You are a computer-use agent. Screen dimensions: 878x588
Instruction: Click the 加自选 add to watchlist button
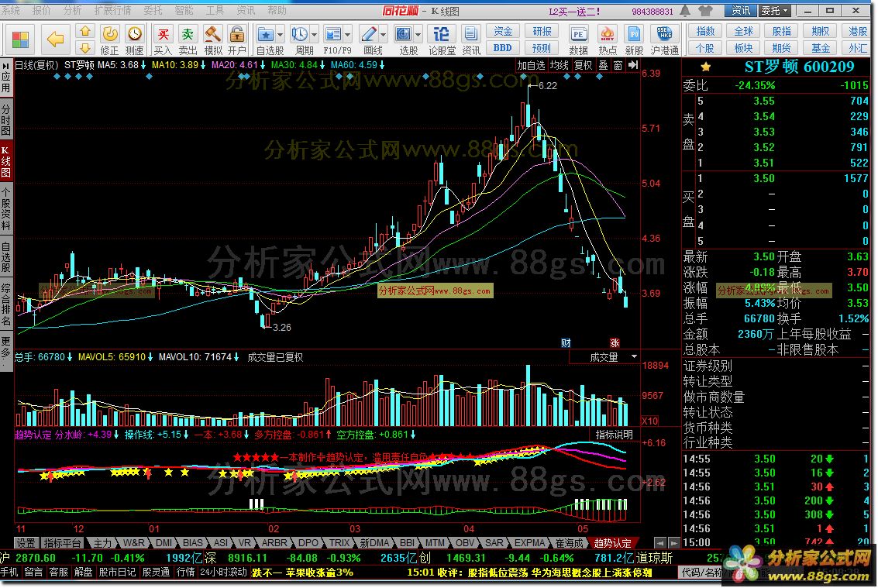[531, 65]
